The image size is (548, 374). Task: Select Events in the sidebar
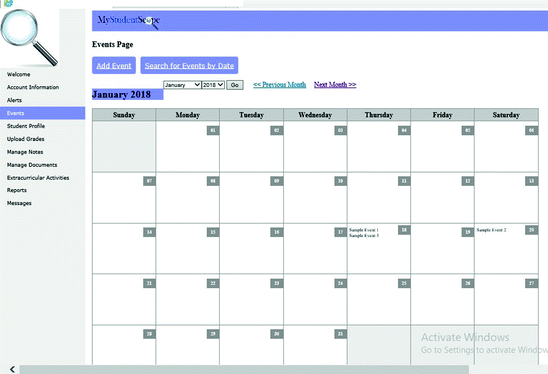click(x=42, y=113)
